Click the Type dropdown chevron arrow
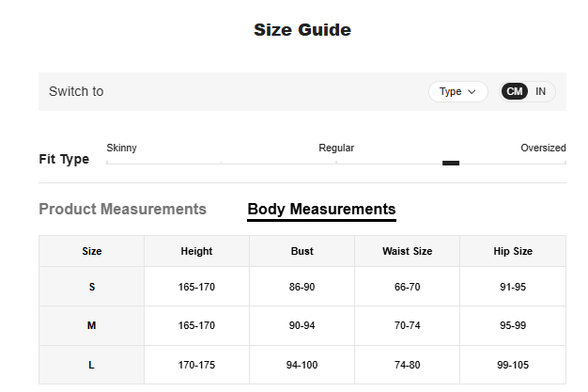This screenshot has width=588, height=392. point(472,92)
